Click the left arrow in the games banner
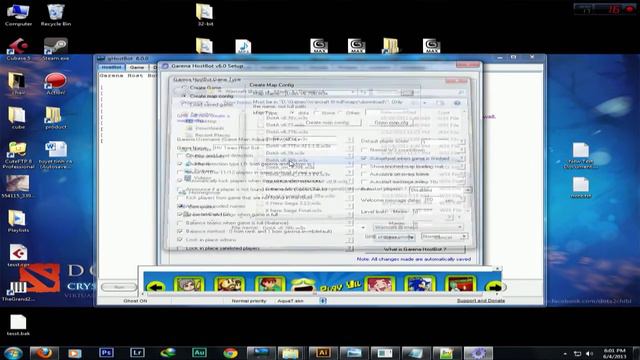The height and width of the screenshot is (360, 640). pos(156,287)
